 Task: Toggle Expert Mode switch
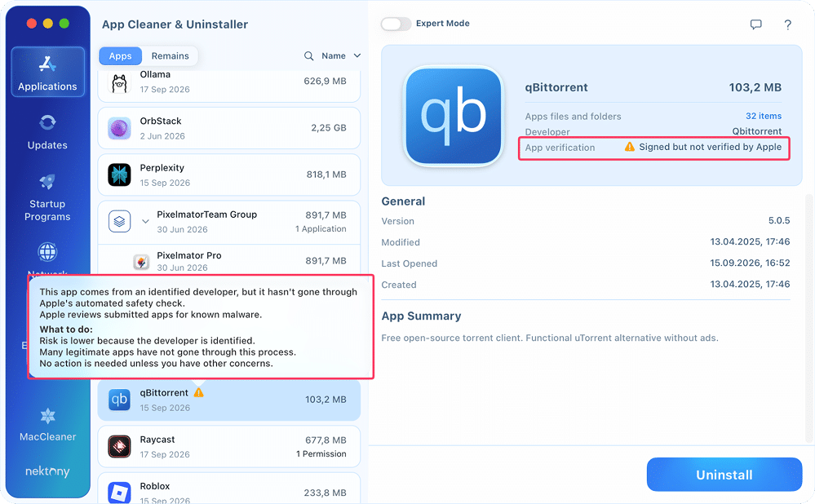tap(396, 24)
